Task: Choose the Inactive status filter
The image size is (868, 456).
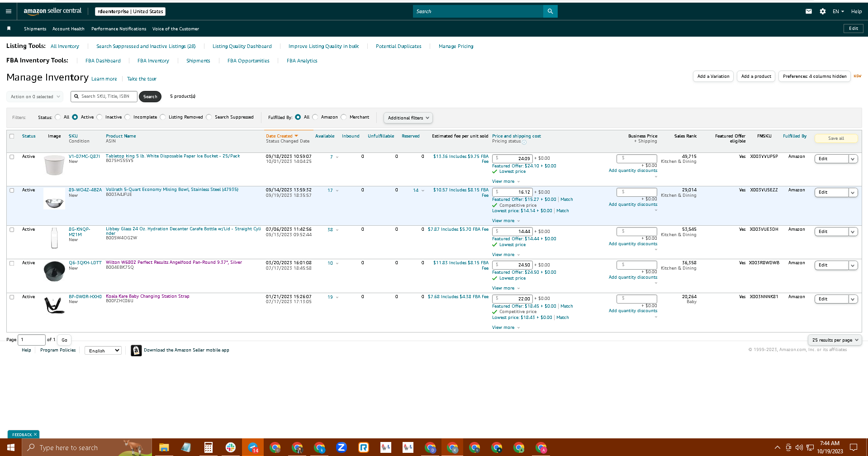Action: click(99, 117)
